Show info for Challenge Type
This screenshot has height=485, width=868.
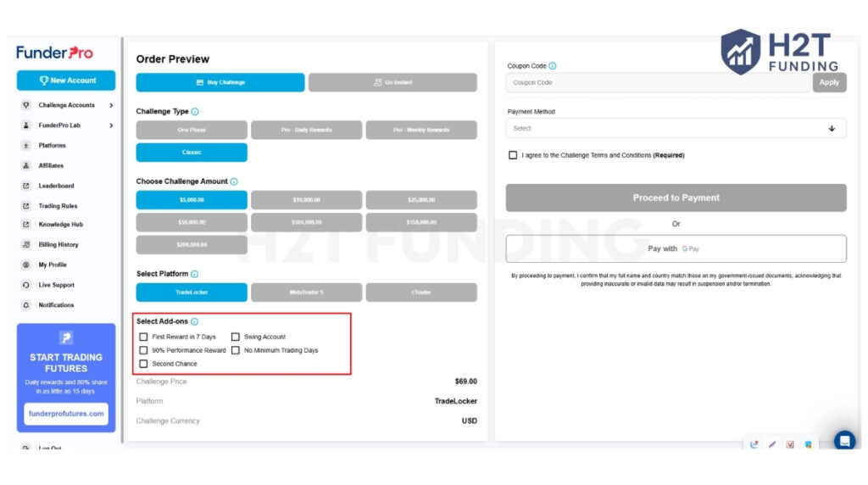click(x=195, y=112)
